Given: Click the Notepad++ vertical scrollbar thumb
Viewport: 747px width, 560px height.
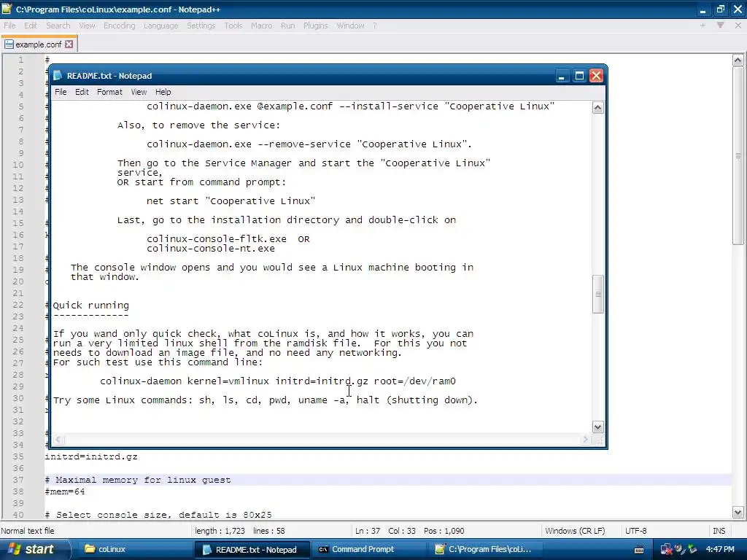Looking at the screenshot, I should 738,156.
